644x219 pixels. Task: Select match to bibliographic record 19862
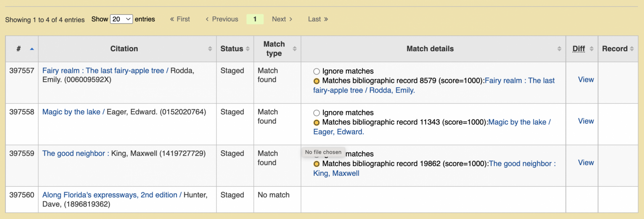317,164
